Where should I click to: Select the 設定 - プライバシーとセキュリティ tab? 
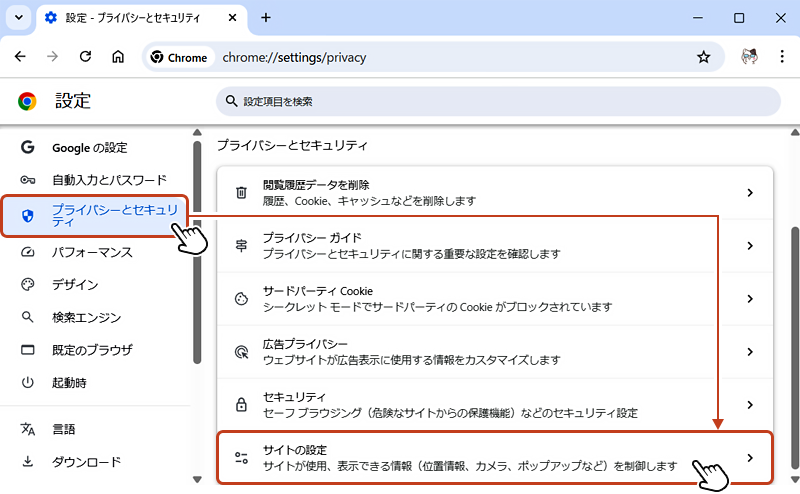click(x=142, y=18)
